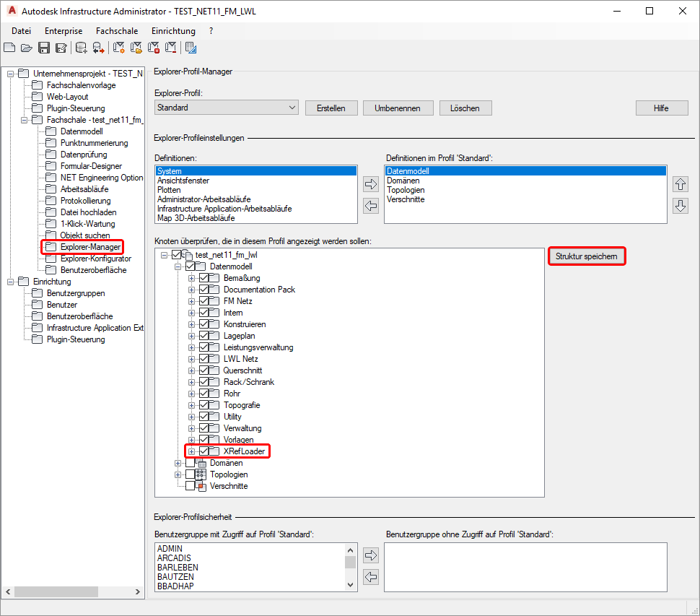Click the Löschen button
Screen dimensions: 700x616
click(x=465, y=108)
